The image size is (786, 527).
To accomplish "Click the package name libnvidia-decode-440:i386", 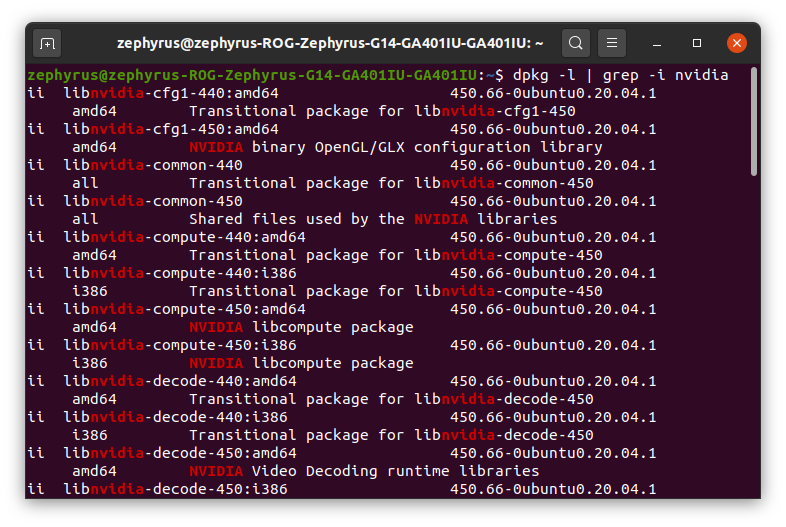I will (175, 418).
